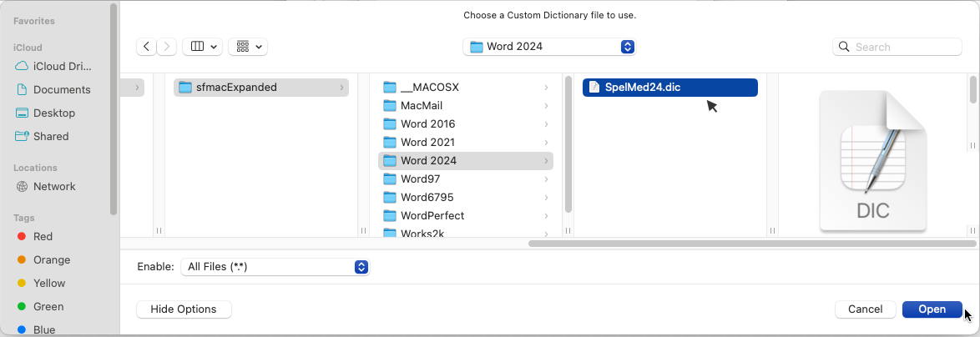The height and width of the screenshot is (337, 980).
Task: Expand the MacMail row chevron
Action: coord(546,105)
